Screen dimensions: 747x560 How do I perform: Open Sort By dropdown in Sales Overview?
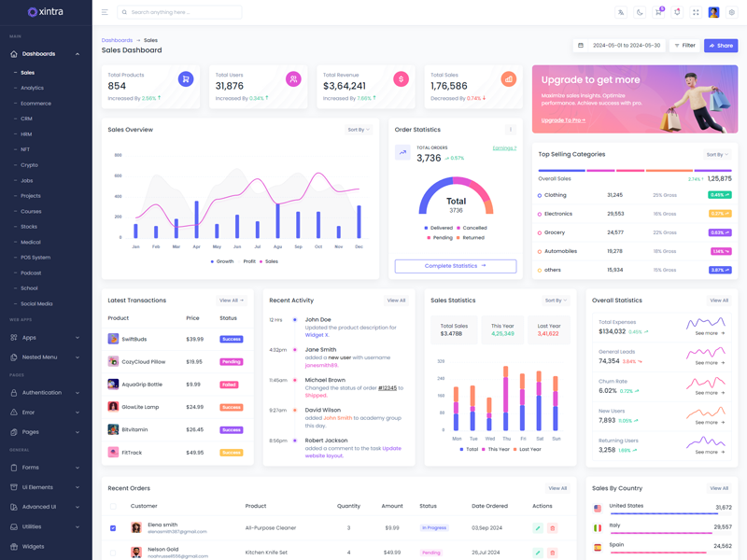click(x=359, y=130)
